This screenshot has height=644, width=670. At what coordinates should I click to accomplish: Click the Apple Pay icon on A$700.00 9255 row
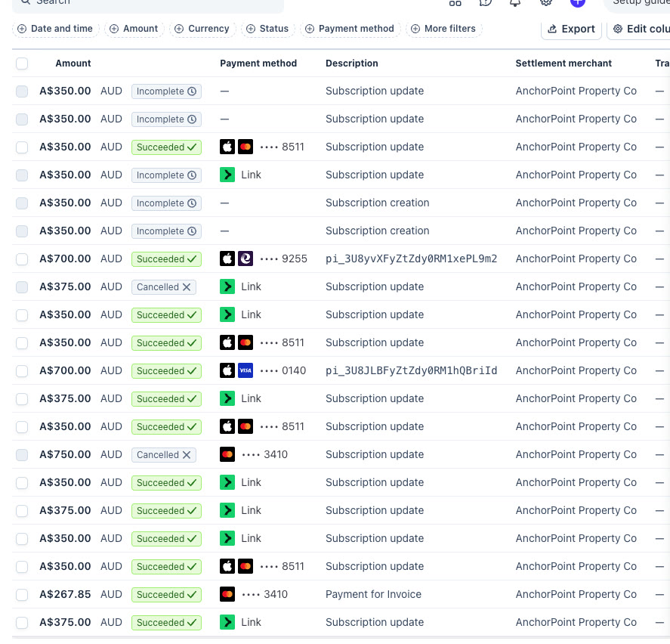pyautogui.click(x=227, y=259)
